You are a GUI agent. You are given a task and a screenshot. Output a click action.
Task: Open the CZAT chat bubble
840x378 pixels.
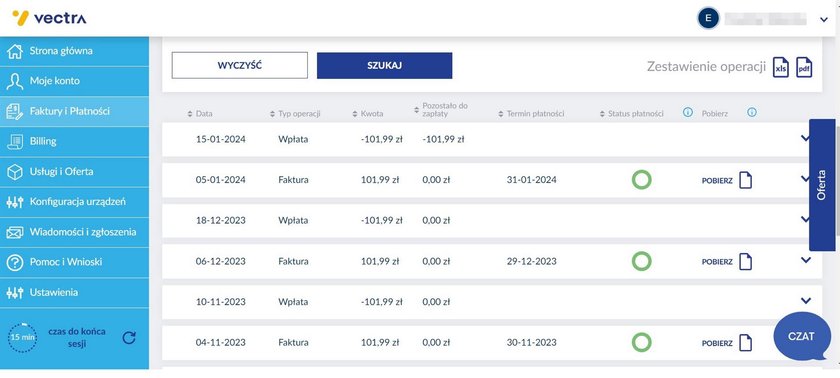pyautogui.click(x=802, y=336)
